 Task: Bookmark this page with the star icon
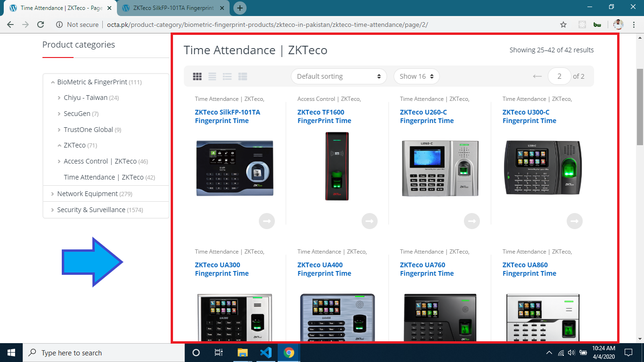[563, 25]
